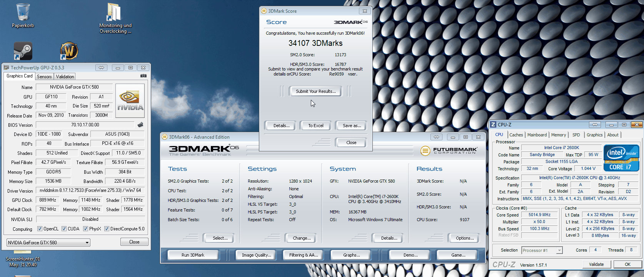This screenshot has height=277, width=644.
Task: Expand the Processor #1 selection dropdown
Action: pyautogui.click(x=559, y=250)
